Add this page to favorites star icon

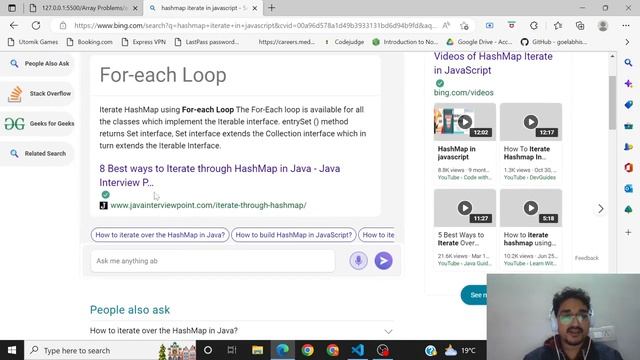pyautogui.click(x=464, y=26)
